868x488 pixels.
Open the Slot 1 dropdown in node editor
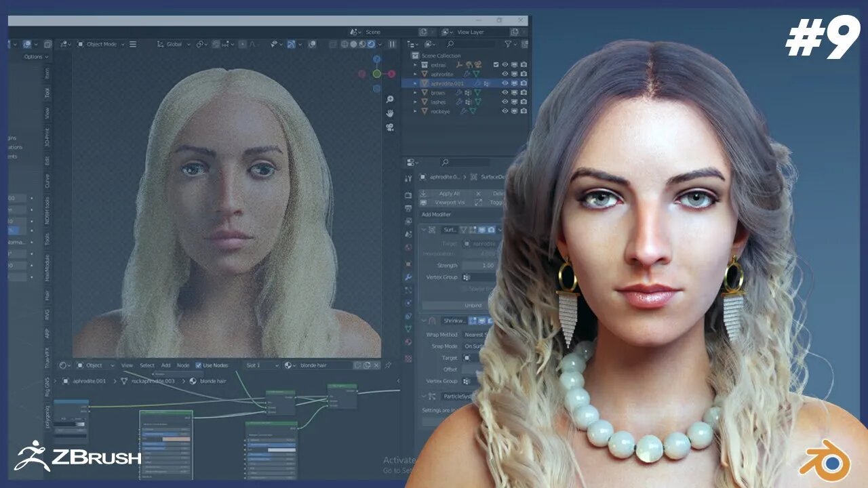(x=261, y=365)
